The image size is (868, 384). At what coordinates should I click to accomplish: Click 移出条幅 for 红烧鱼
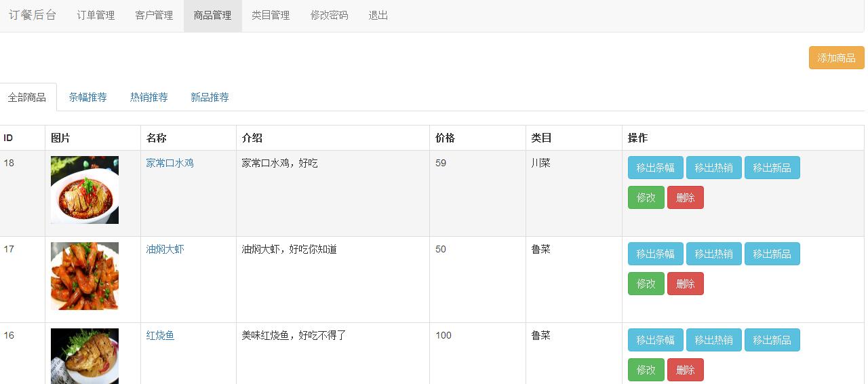(655, 340)
